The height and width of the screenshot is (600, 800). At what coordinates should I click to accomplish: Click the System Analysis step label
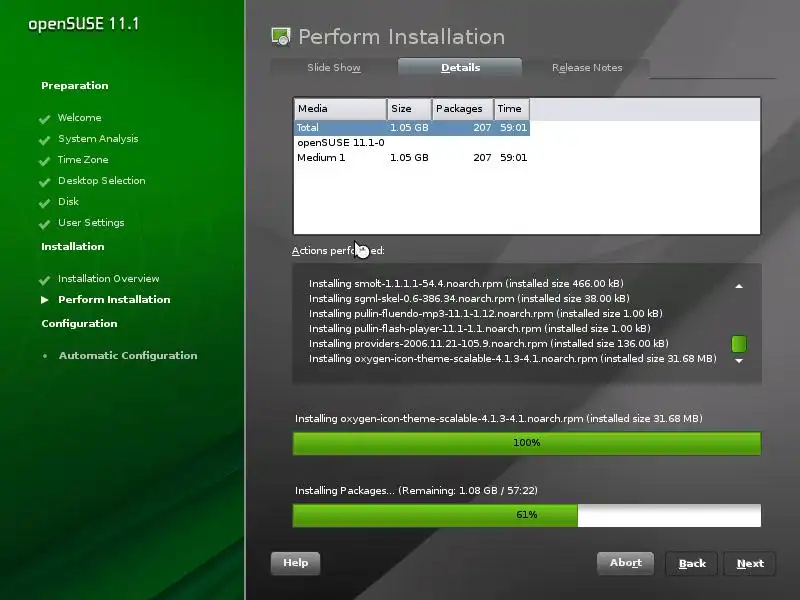(x=98, y=139)
